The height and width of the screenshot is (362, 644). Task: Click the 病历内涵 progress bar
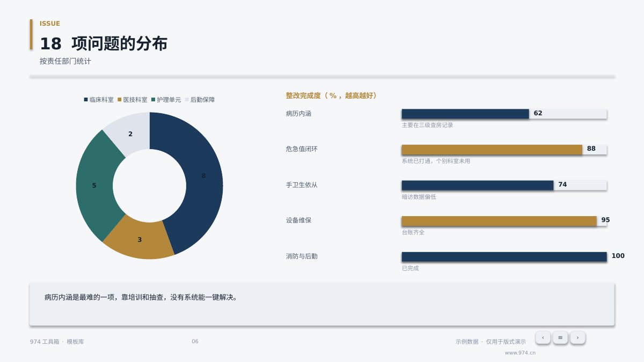pyautogui.click(x=504, y=114)
